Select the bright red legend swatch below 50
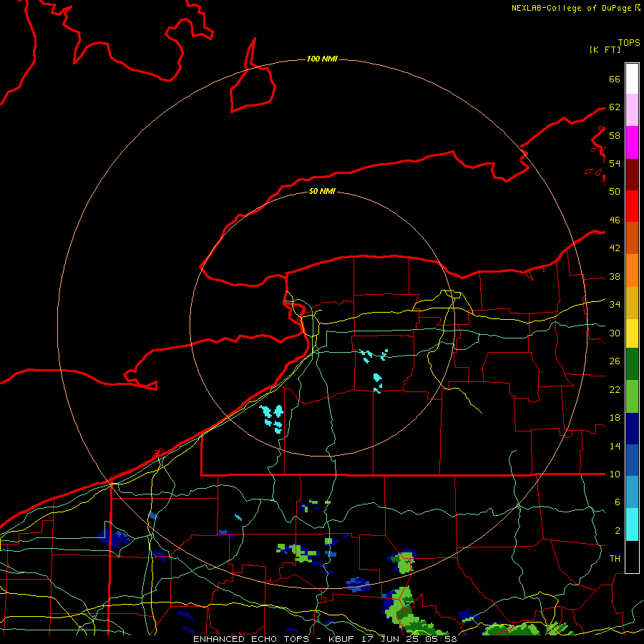The width and height of the screenshot is (644, 644). 632,206
